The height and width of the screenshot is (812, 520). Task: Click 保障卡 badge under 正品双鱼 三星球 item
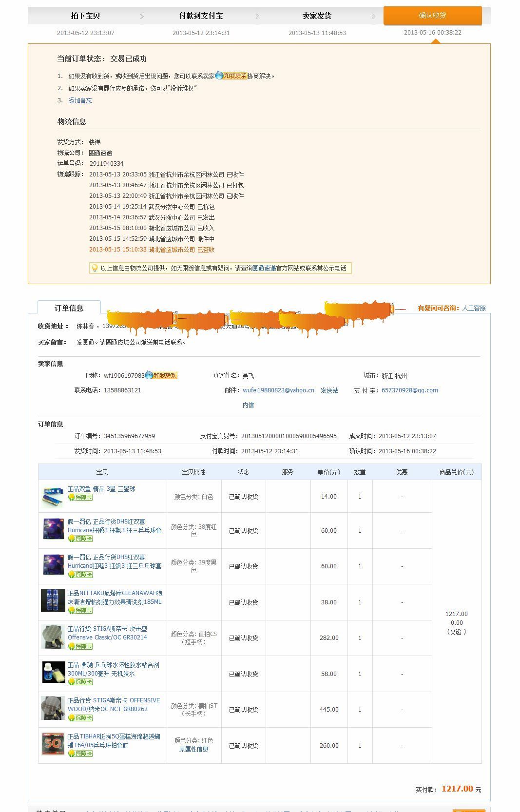click(80, 498)
